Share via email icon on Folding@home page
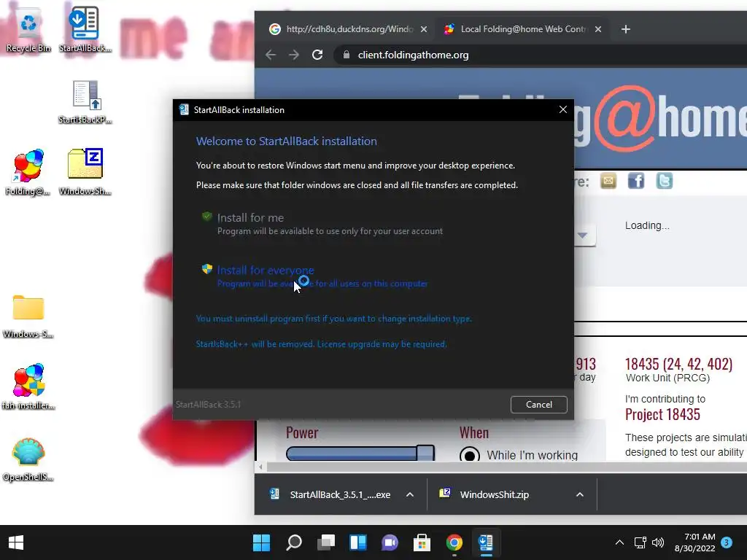 coord(608,181)
